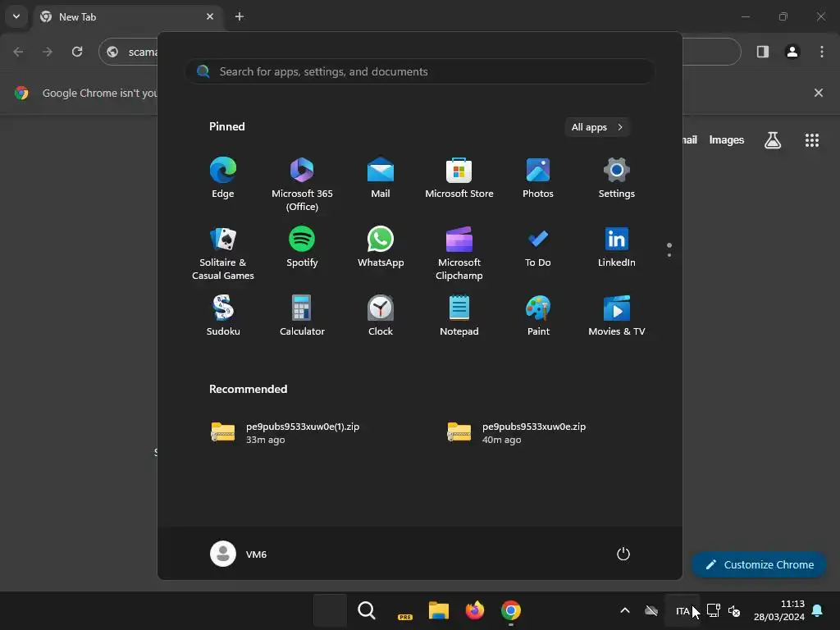Launch the Sudoku game
This screenshot has width=840, height=630.
tap(223, 316)
